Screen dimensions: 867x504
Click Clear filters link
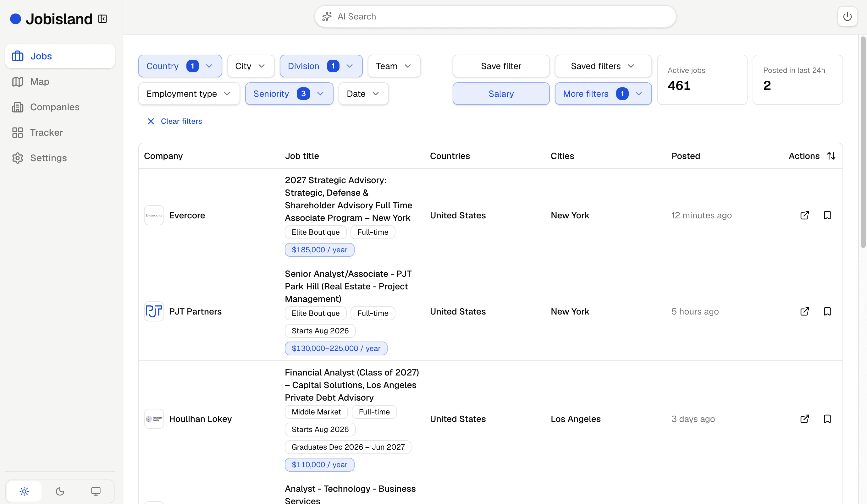[174, 121]
